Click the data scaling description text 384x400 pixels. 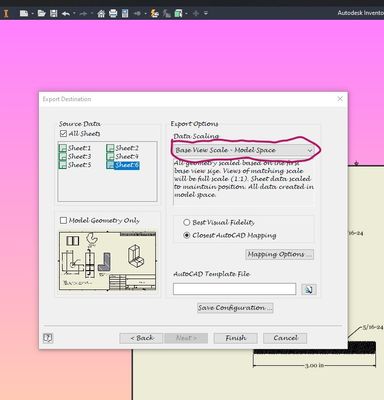[x=244, y=179]
